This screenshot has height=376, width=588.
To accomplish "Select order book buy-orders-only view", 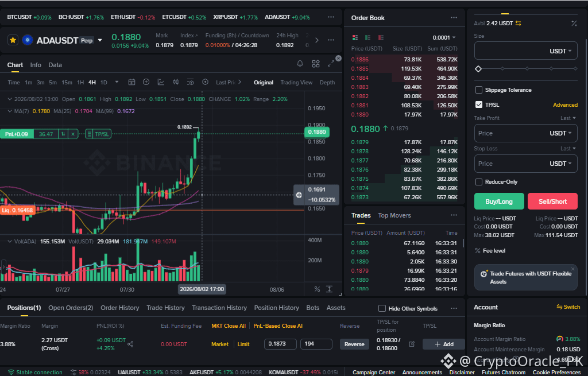I will click(x=368, y=37).
